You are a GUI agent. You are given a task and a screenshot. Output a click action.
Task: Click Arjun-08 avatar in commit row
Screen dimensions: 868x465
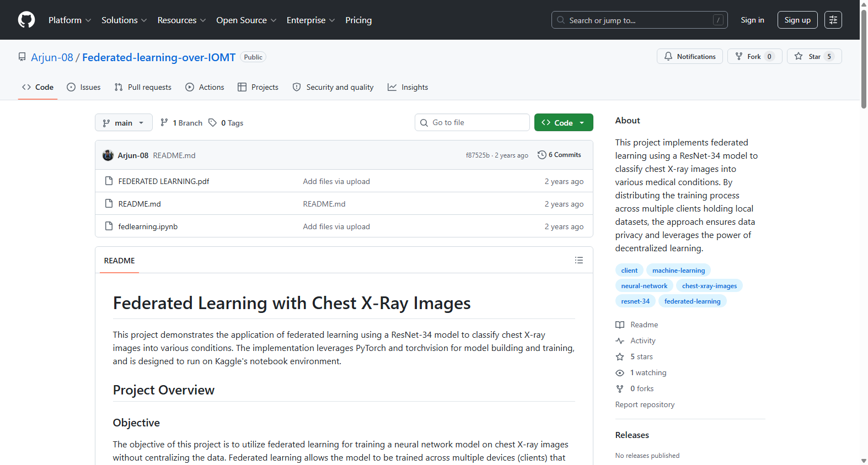coord(108,155)
